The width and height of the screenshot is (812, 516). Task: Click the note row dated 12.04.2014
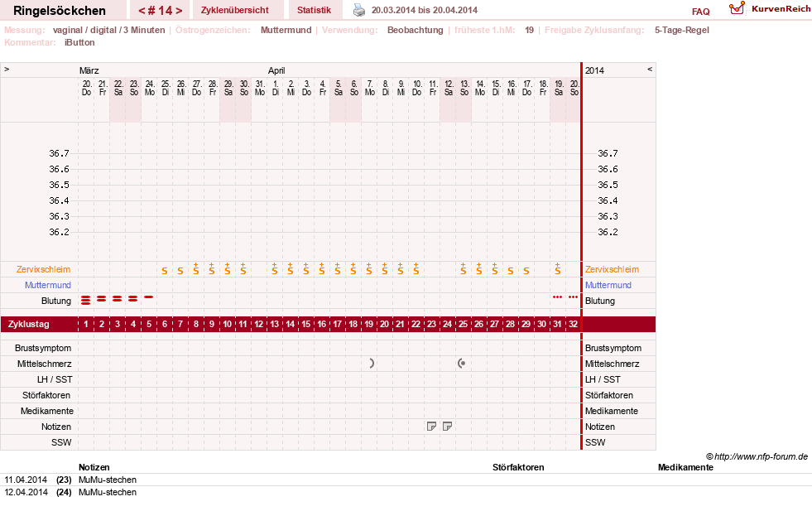point(406,492)
